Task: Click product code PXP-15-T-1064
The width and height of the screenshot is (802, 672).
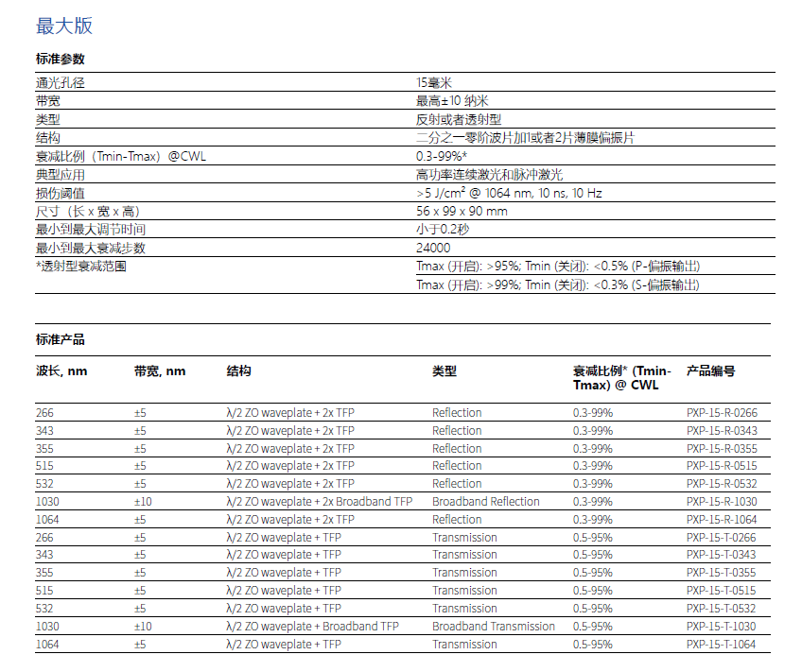Action: pyautogui.click(x=722, y=645)
